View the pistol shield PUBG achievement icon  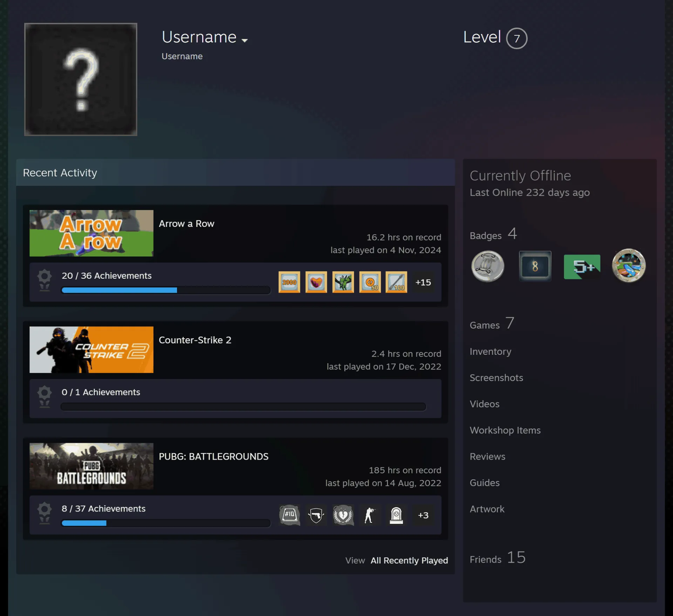click(316, 515)
